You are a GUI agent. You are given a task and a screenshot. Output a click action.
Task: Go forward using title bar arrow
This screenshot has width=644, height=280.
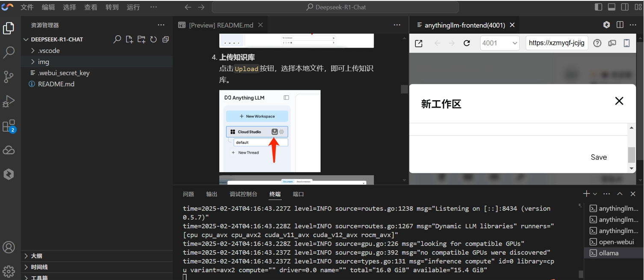(x=201, y=7)
